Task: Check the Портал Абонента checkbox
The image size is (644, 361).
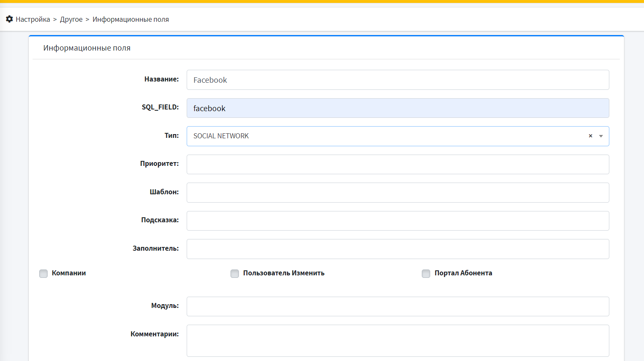Action: pyautogui.click(x=426, y=274)
